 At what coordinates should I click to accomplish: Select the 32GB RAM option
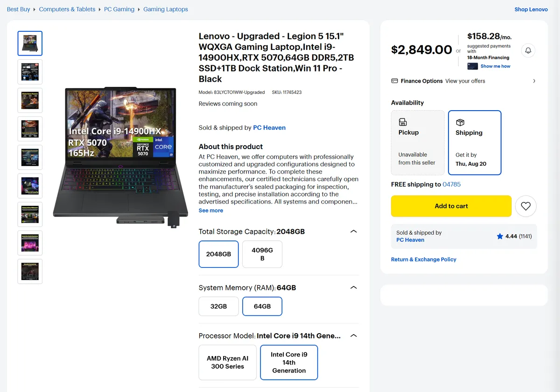[x=218, y=306]
